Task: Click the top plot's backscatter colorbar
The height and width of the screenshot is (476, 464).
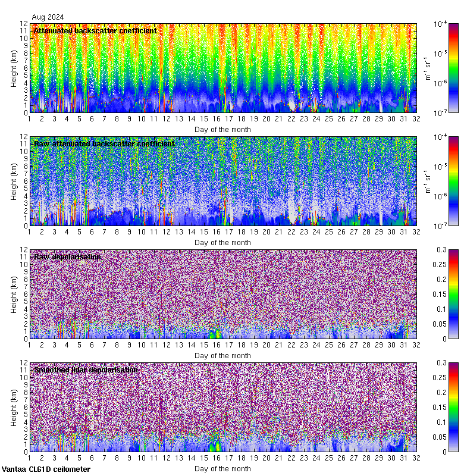Action: 436,68
